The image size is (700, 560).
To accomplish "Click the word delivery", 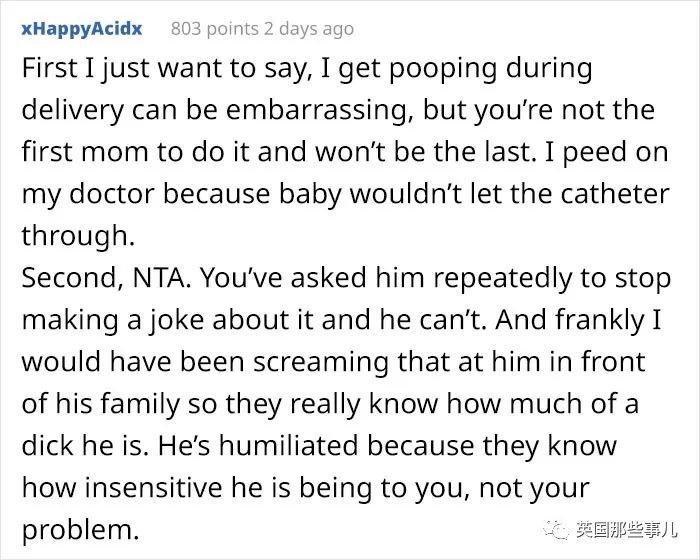I will tap(73, 111).
